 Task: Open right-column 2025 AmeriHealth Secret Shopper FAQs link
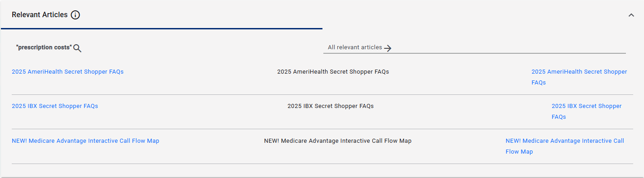[x=579, y=77]
